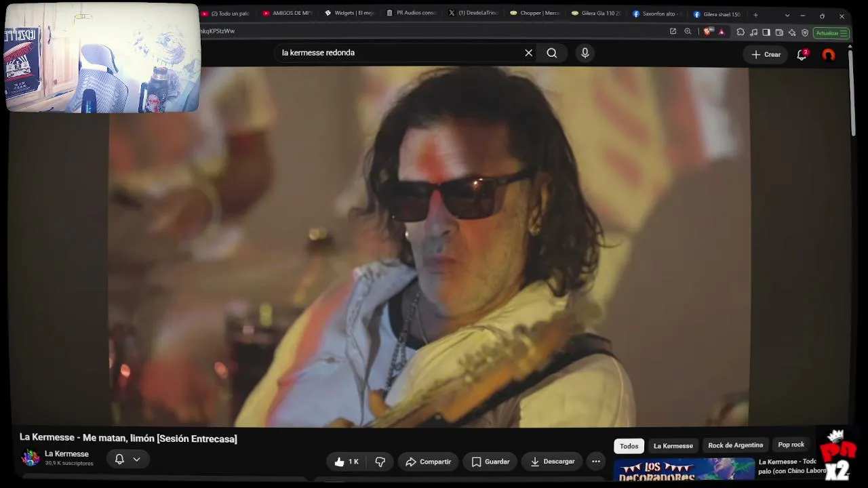Run search with the magnifier button
This screenshot has height=488, width=868.
[x=552, y=53]
